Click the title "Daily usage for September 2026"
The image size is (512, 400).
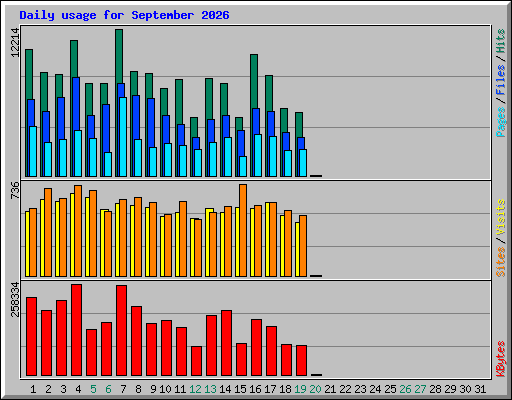click(124, 15)
